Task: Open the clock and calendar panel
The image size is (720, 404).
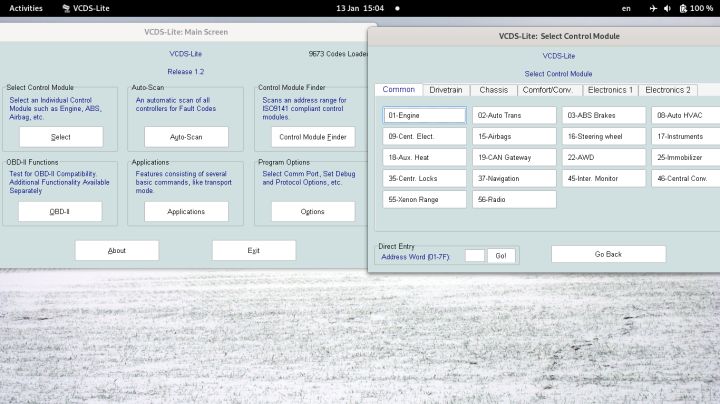Action: coord(360,8)
